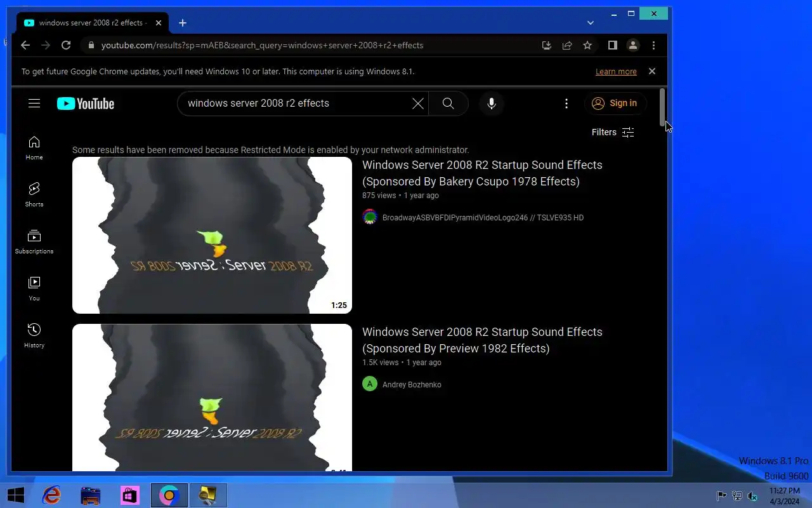The image size is (812, 508).
Task: Go to YouTube home via the logo
Action: (x=86, y=104)
